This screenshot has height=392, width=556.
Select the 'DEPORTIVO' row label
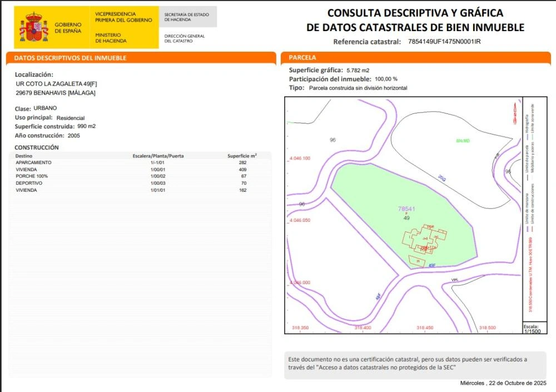[x=29, y=183]
